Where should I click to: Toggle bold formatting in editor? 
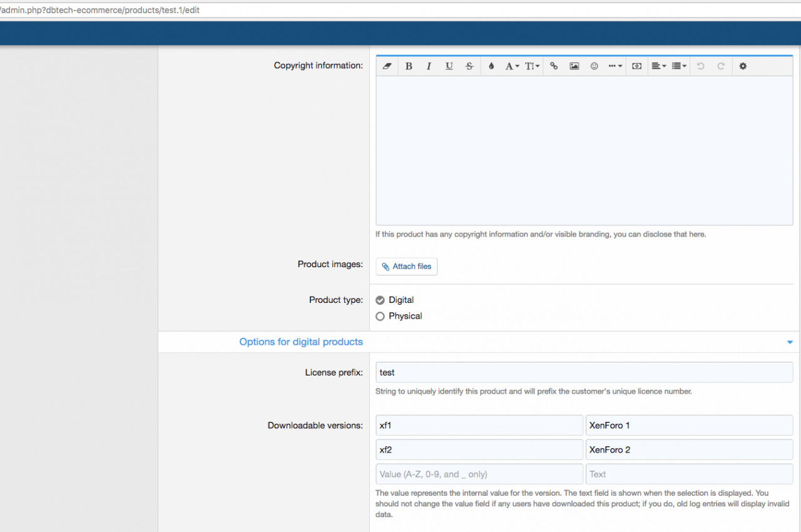click(409, 66)
